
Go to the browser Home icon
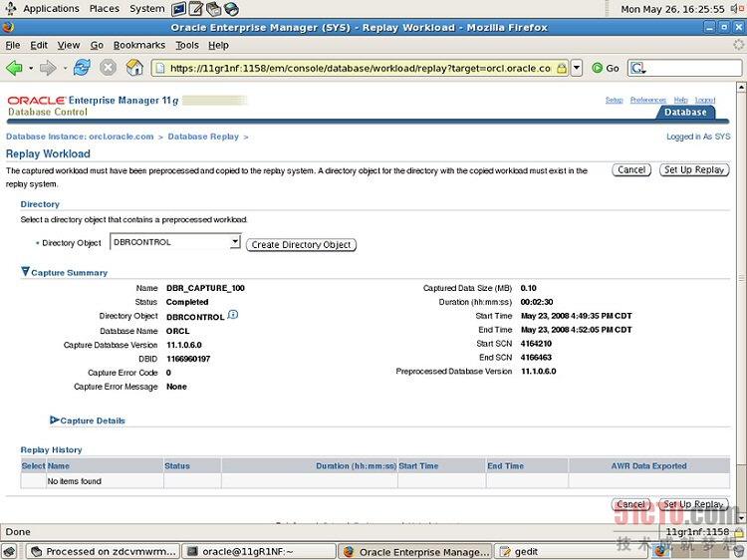point(134,68)
